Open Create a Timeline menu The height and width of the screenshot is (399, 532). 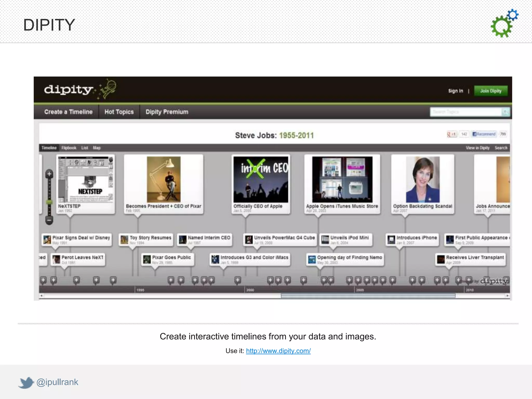coord(69,112)
